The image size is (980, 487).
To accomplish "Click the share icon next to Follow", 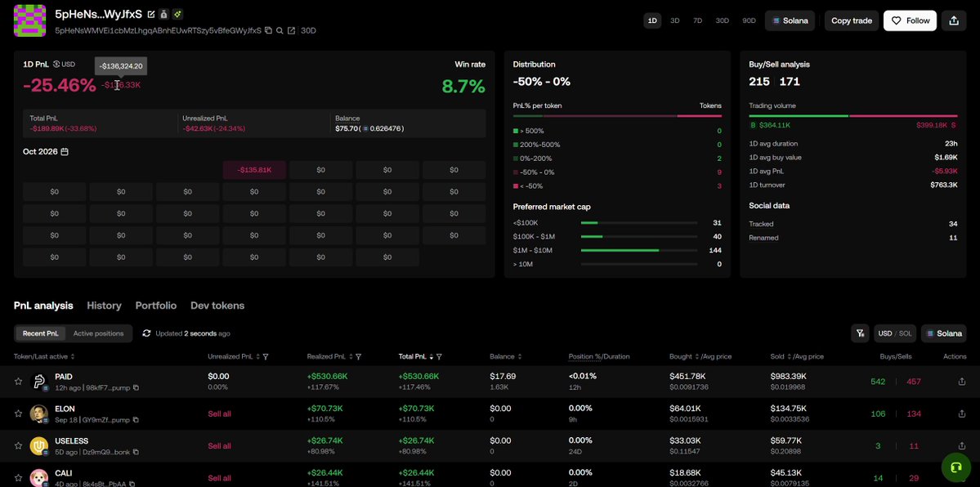I will (x=954, y=20).
